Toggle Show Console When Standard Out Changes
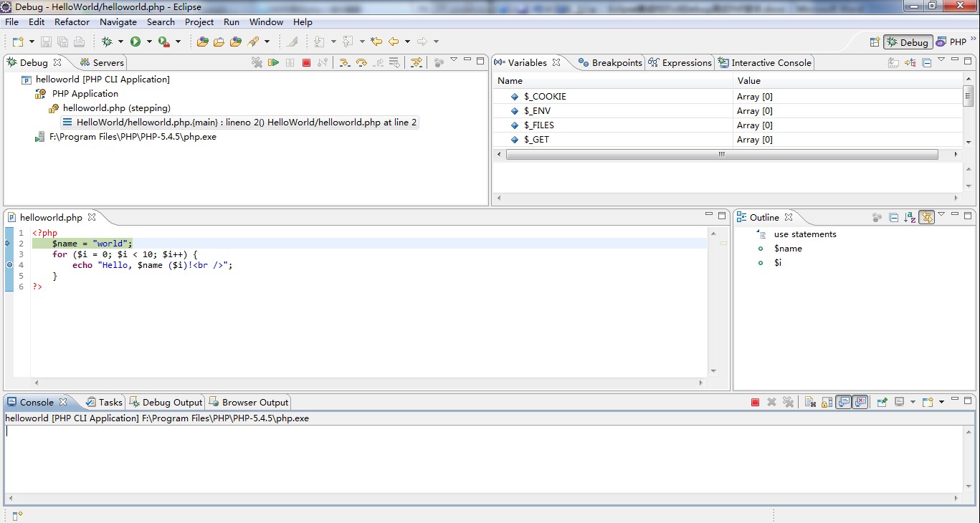 click(x=844, y=403)
